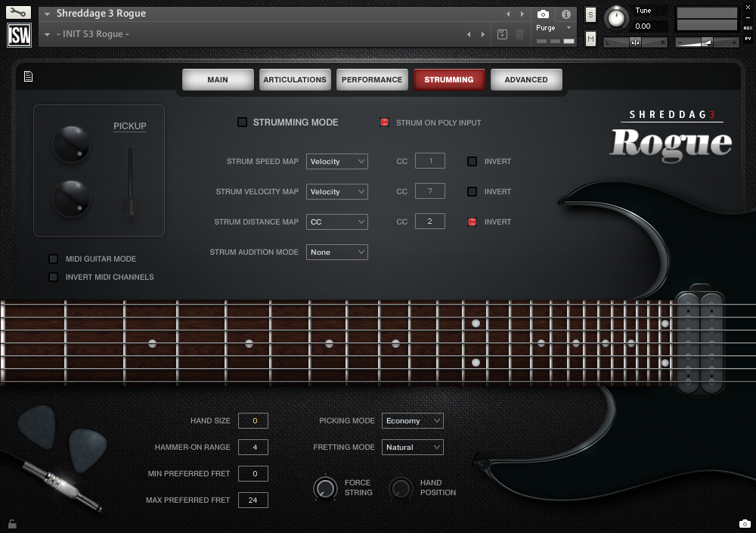Adjust the instrument pan slider

(x=635, y=42)
